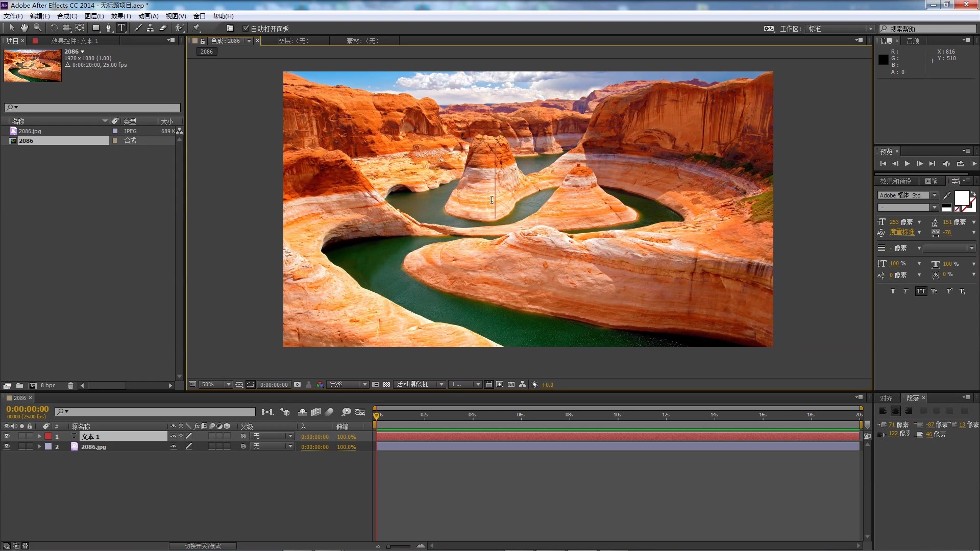
Task: Toggle visibility of 2086.jpg layer
Action: (x=7, y=446)
